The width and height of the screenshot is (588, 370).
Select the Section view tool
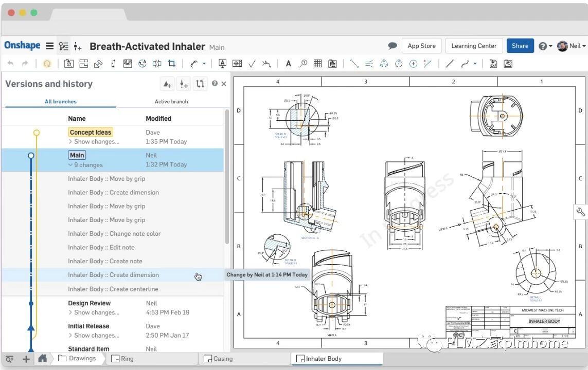coord(113,64)
